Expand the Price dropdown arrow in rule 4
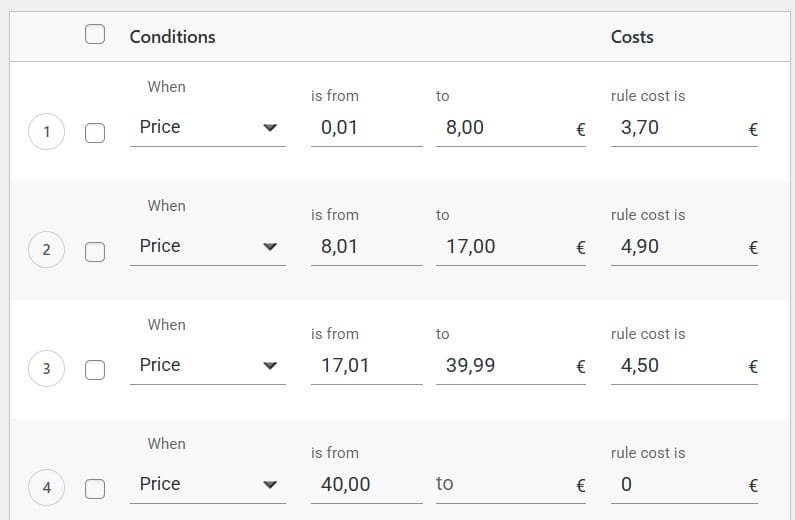795x520 pixels. tap(269, 485)
